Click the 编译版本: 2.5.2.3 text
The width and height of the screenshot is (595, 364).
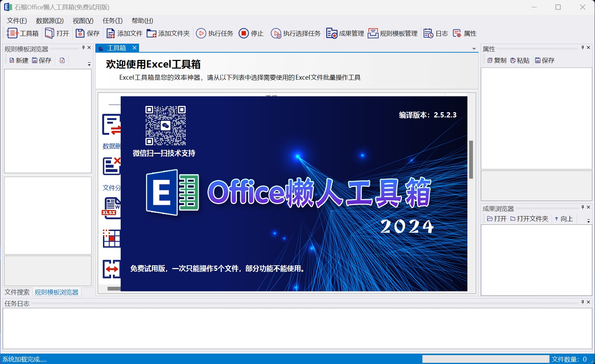[x=428, y=115]
